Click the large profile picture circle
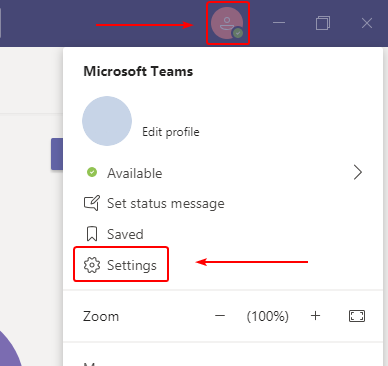Screen dimensions: 388x366 pos(107,121)
